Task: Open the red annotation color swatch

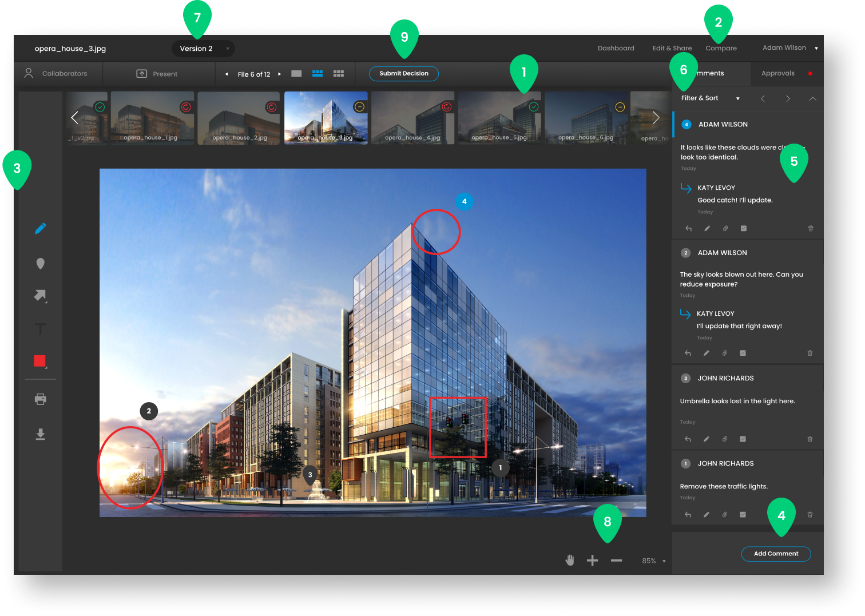Action: [39, 361]
